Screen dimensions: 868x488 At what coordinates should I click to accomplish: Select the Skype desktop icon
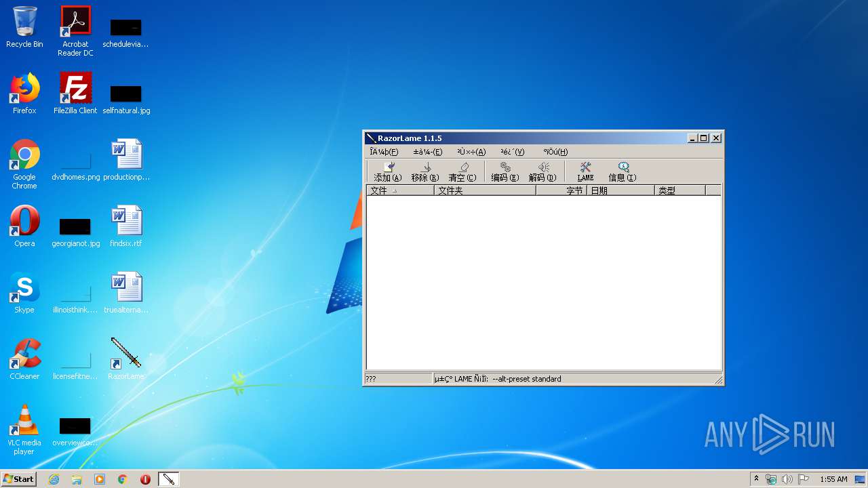24,293
